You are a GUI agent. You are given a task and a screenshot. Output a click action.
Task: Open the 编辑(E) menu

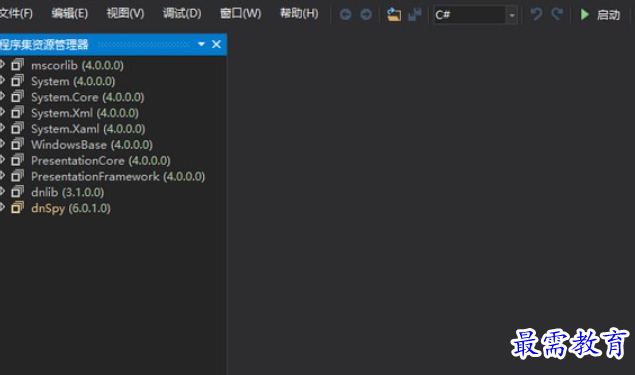(70, 14)
